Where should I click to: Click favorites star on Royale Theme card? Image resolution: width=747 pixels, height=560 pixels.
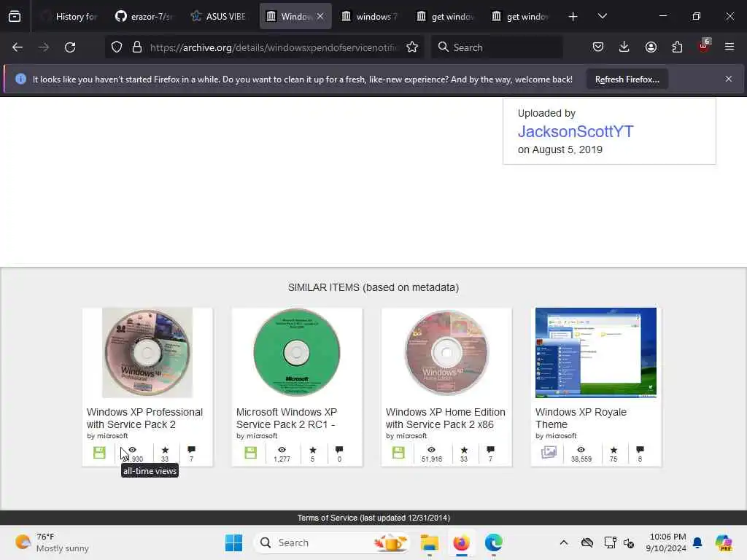pyautogui.click(x=614, y=449)
